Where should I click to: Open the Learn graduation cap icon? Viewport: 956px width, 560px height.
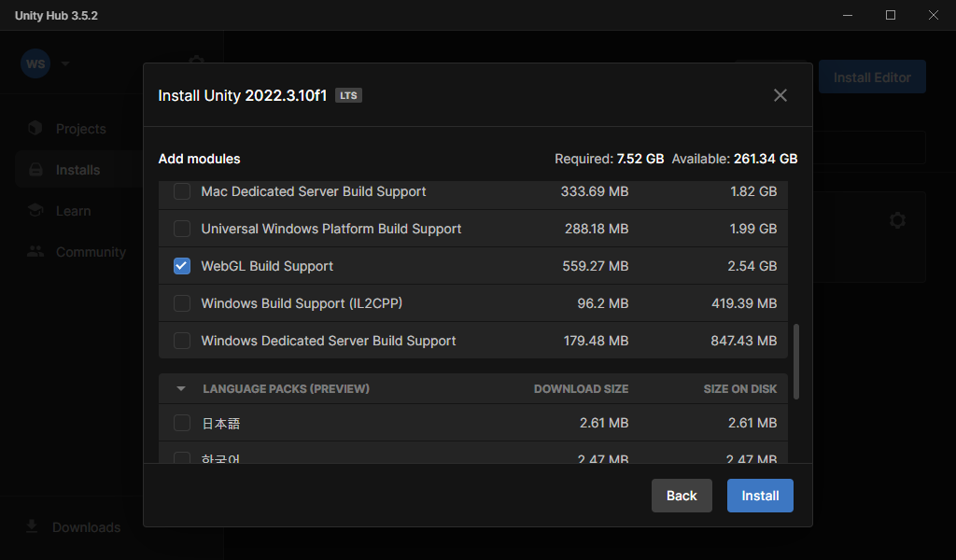[35, 210]
